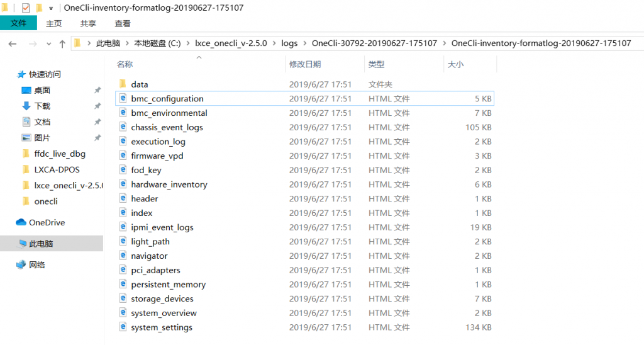This screenshot has width=644, height=345.
Task: Open LXCA-DPOS folder in sidebar
Action: [x=57, y=169]
